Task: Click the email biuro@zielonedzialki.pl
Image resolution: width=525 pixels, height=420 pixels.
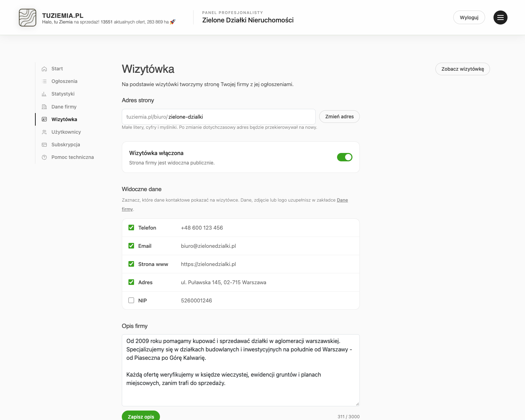Action: [x=208, y=246]
